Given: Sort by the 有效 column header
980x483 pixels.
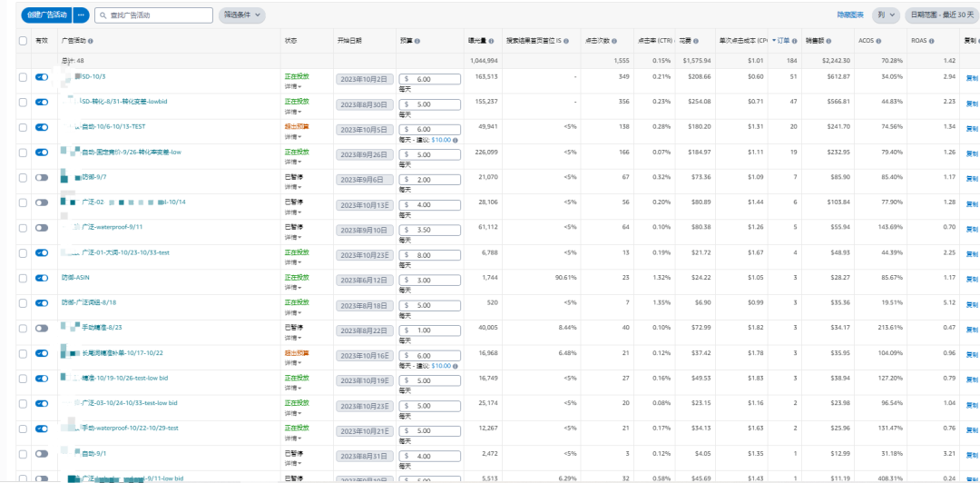Looking at the screenshot, I should tap(41, 41).
